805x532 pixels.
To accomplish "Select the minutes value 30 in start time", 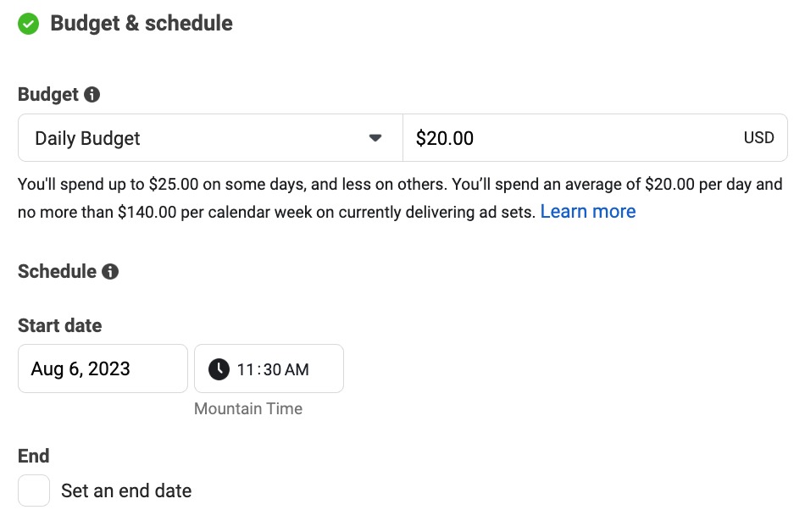I will pyautogui.click(x=273, y=369).
